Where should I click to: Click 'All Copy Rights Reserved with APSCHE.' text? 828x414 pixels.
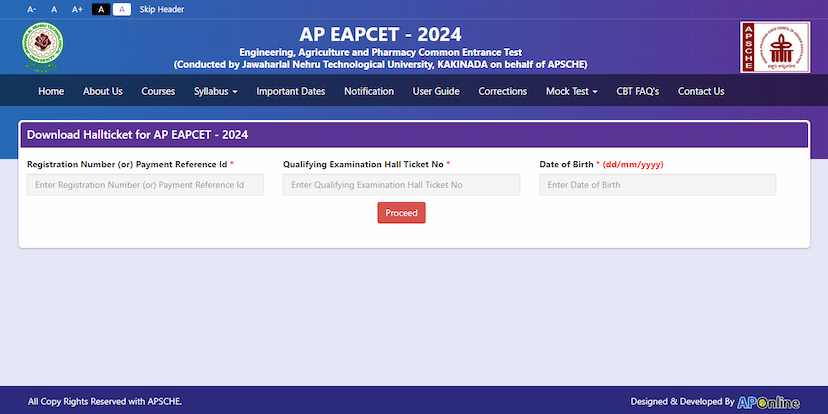(105, 402)
